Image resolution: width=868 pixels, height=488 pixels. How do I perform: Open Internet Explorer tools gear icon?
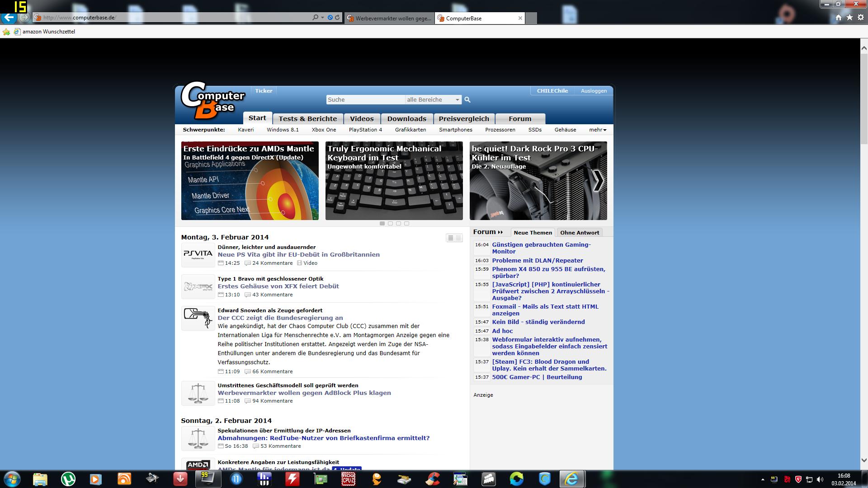(x=860, y=18)
